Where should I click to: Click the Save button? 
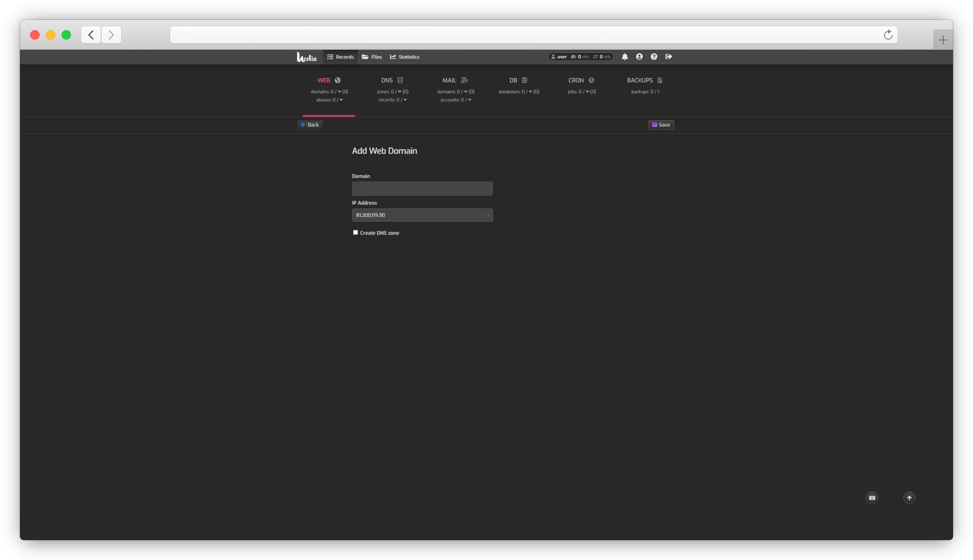pyautogui.click(x=661, y=125)
